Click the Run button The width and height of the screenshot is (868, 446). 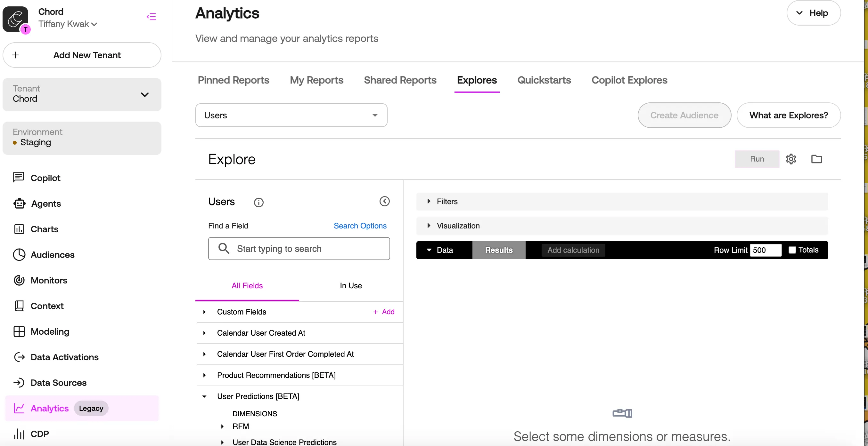click(x=757, y=159)
